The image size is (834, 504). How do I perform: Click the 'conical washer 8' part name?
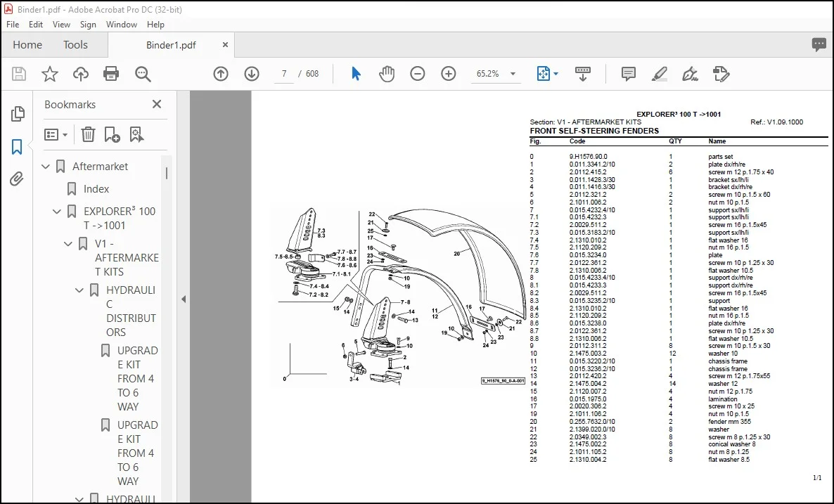(732, 444)
